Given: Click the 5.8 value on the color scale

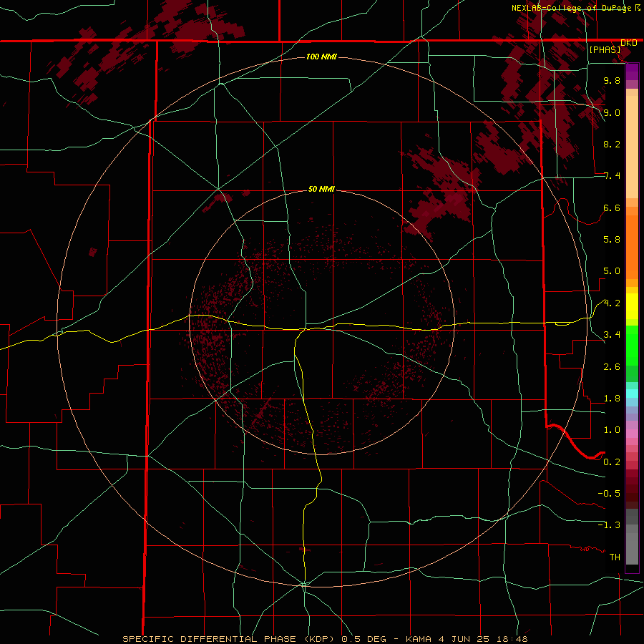Looking at the screenshot, I should [612, 240].
